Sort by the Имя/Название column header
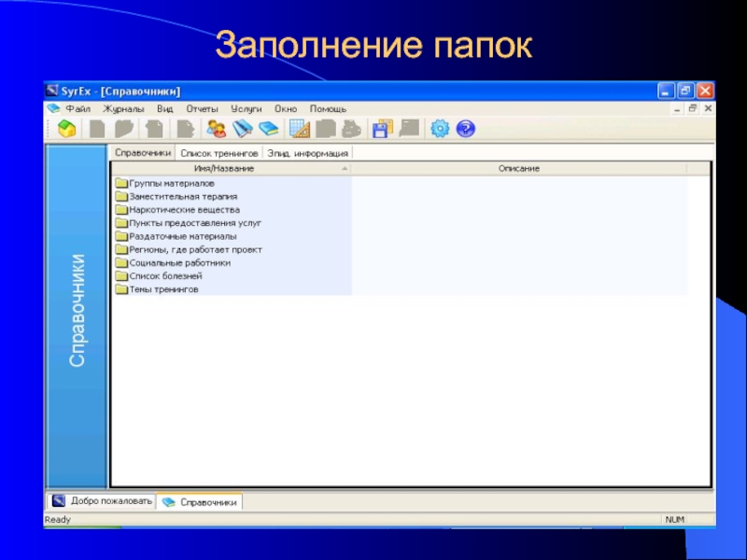 [224, 169]
